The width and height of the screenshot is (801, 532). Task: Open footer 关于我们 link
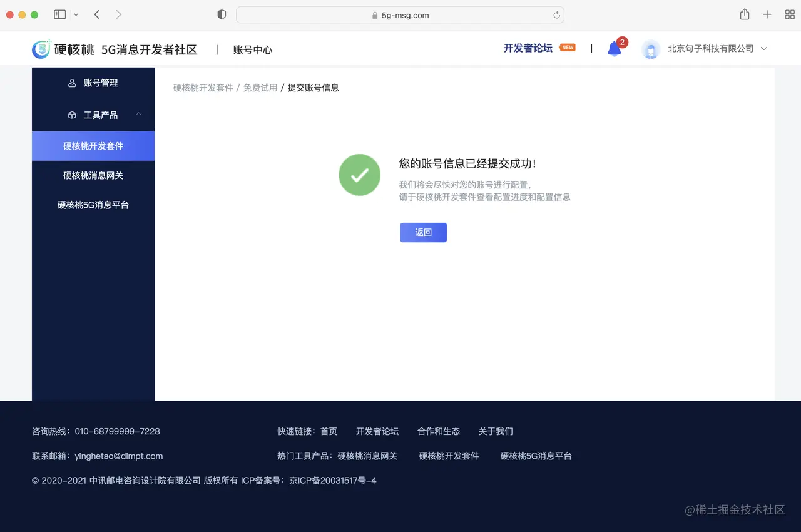click(x=496, y=431)
